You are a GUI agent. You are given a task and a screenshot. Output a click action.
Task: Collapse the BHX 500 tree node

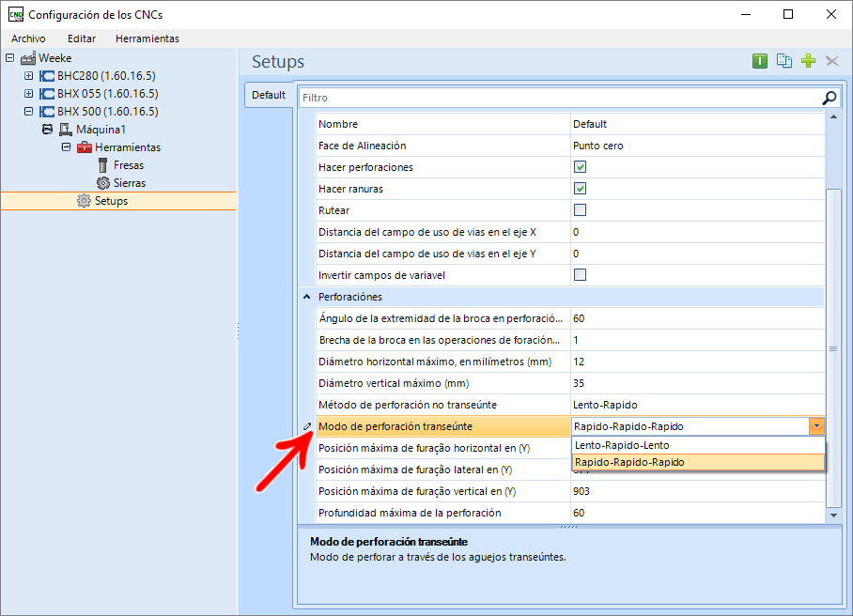tap(29, 112)
